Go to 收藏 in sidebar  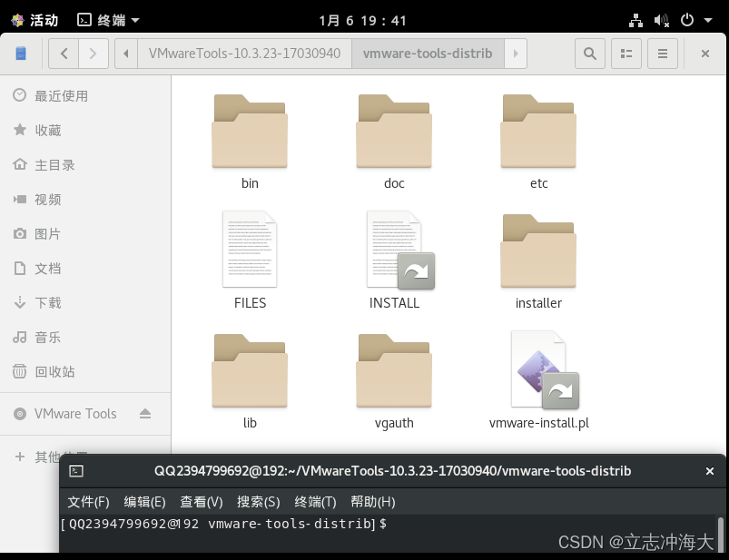point(85,130)
